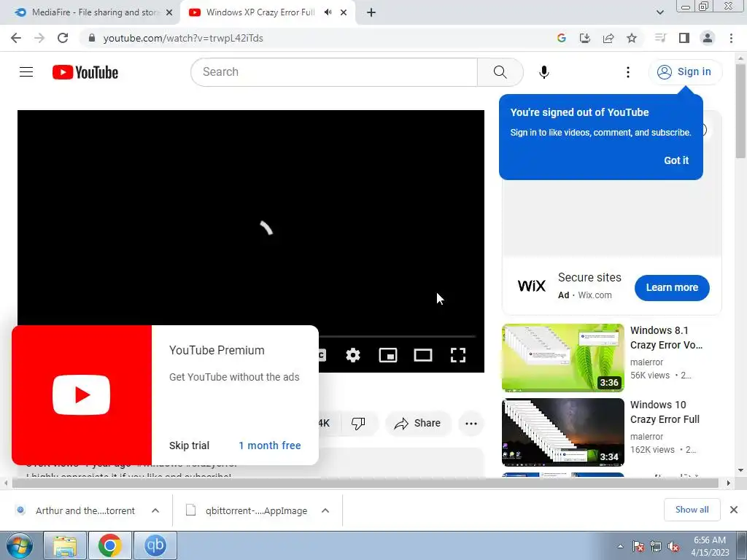Open Windows 10 Crazy Error Full thumbnail
This screenshot has width=747, height=560.
tap(562, 432)
